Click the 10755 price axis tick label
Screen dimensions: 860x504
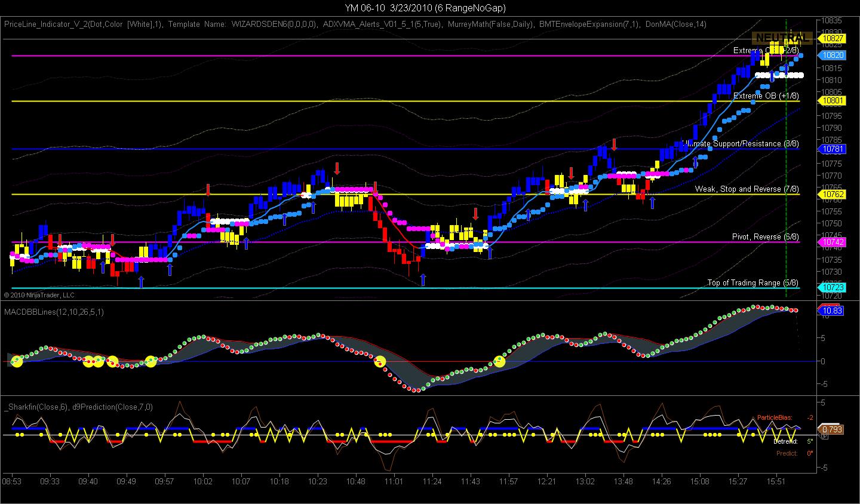(833, 211)
